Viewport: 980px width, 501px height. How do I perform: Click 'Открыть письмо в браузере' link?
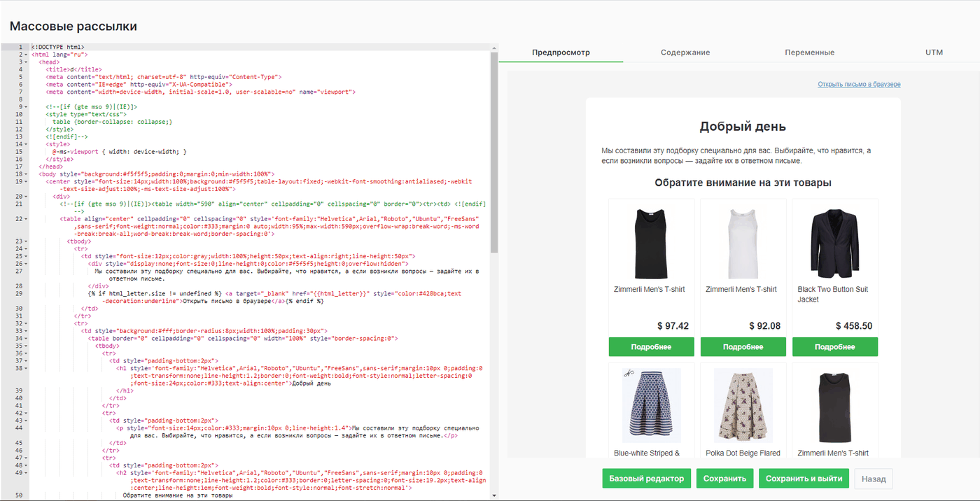[859, 84]
